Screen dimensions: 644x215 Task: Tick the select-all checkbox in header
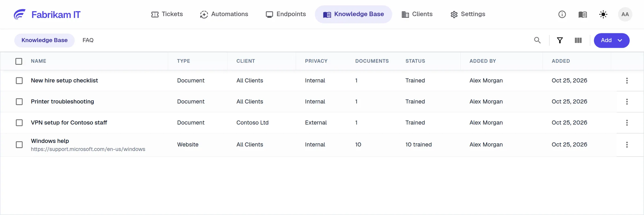tap(19, 61)
